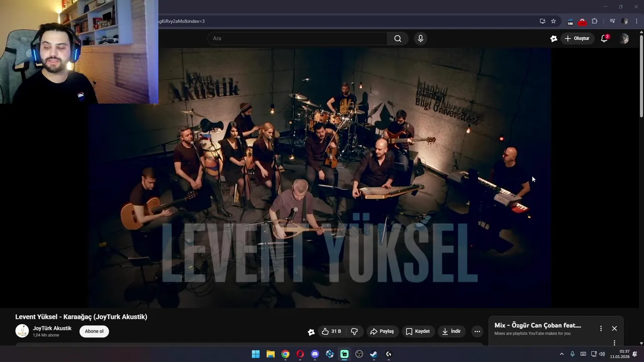This screenshot has height=362, width=644.
Task: Open the clock showing 01:37
Action: [x=620, y=354]
